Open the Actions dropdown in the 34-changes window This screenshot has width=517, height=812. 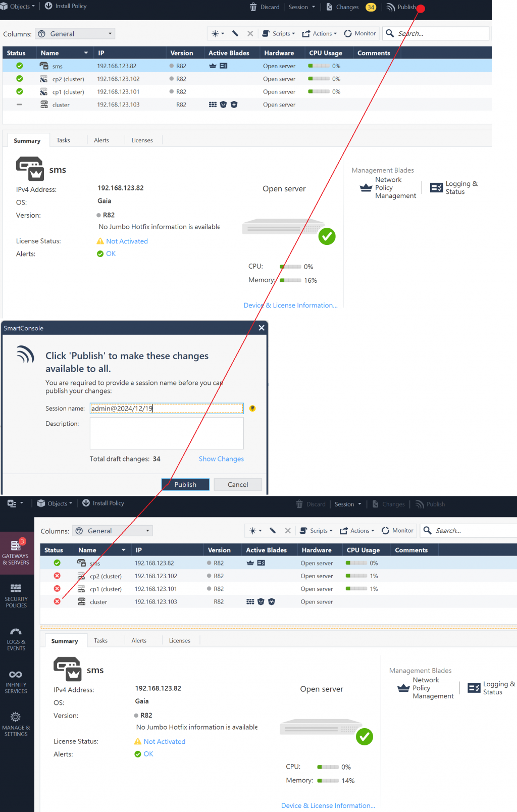click(320, 34)
